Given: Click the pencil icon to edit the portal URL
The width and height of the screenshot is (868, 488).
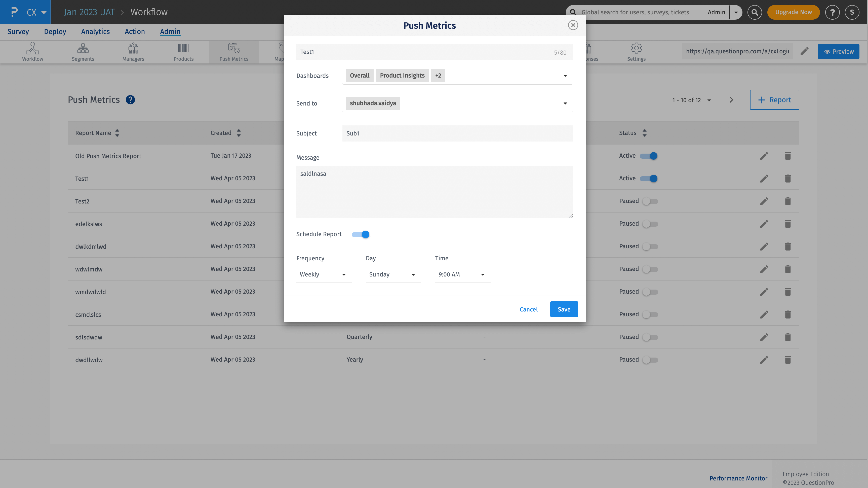Looking at the screenshot, I should pos(805,51).
